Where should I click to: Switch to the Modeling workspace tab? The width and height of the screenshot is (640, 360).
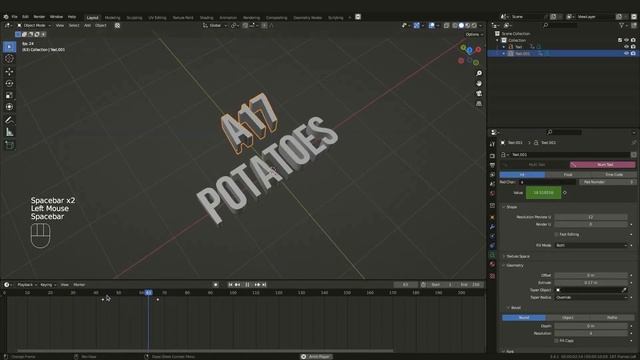(x=112, y=18)
